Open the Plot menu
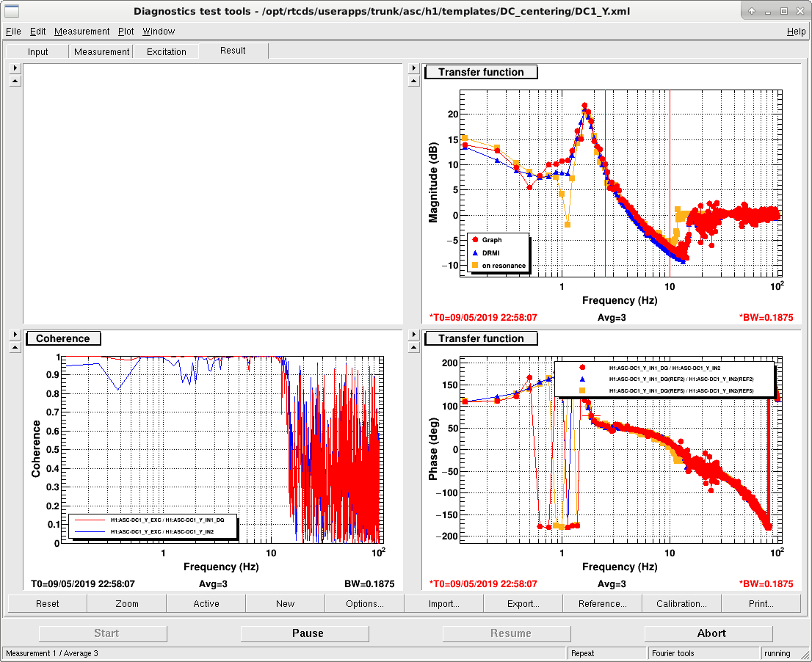The image size is (812, 662). coord(126,32)
